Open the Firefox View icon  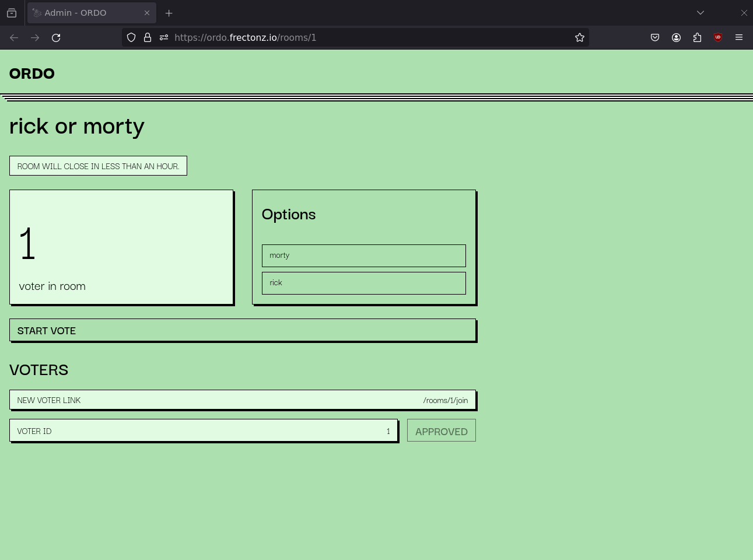(12, 13)
